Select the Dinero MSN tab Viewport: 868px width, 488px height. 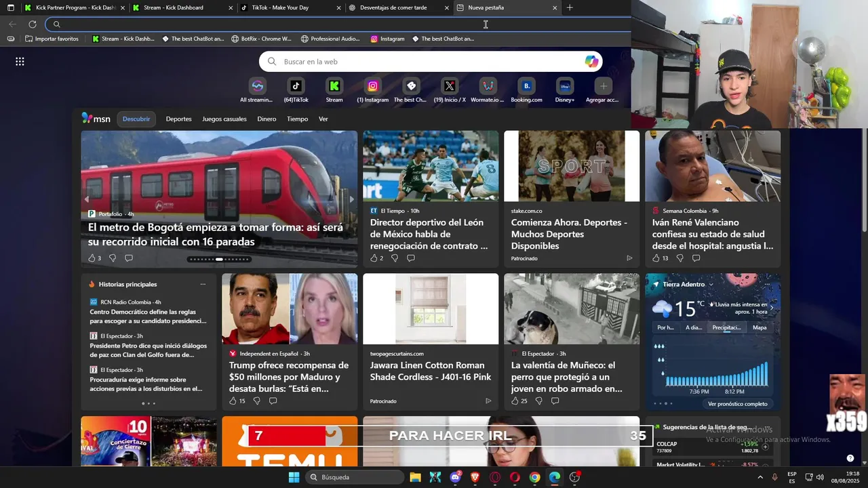[x=267, y=119]
